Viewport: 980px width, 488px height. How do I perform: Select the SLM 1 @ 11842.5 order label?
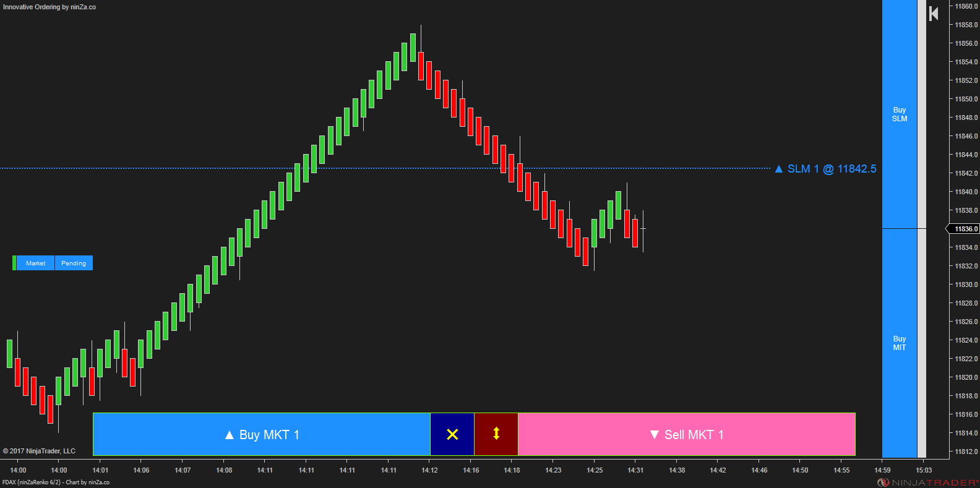coord(832,169)
